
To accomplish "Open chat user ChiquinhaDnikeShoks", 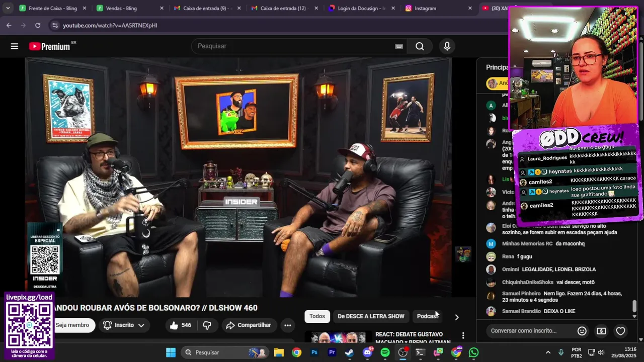I will 527,283.
